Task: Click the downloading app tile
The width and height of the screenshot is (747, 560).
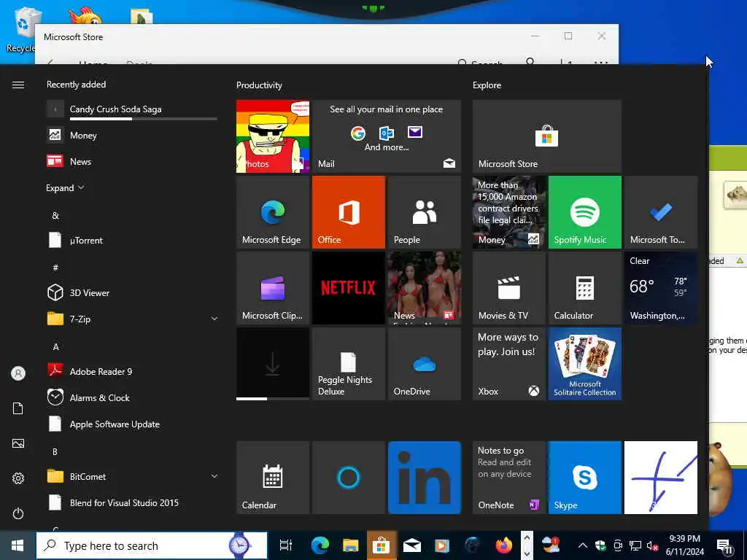Action: [273, 363]
